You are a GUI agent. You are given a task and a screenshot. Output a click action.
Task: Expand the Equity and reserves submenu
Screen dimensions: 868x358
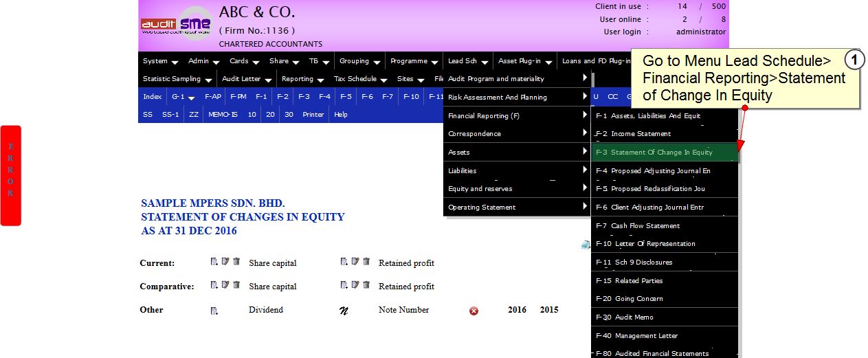tap(517, 188)
